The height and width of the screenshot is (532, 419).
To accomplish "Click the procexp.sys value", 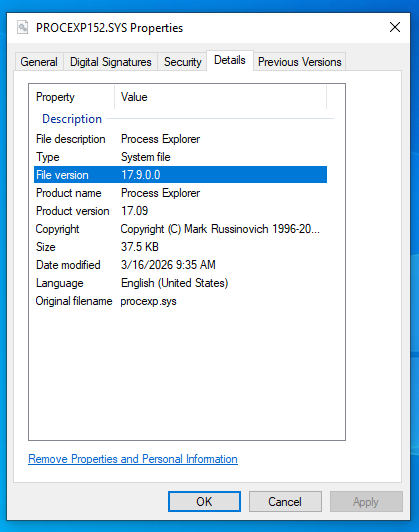I will [148, 302].
